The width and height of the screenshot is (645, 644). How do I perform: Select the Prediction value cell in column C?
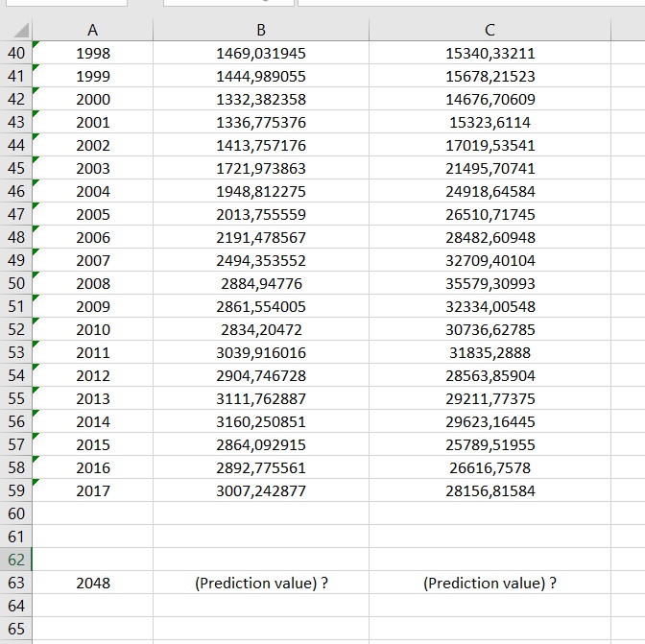(490, 583)
